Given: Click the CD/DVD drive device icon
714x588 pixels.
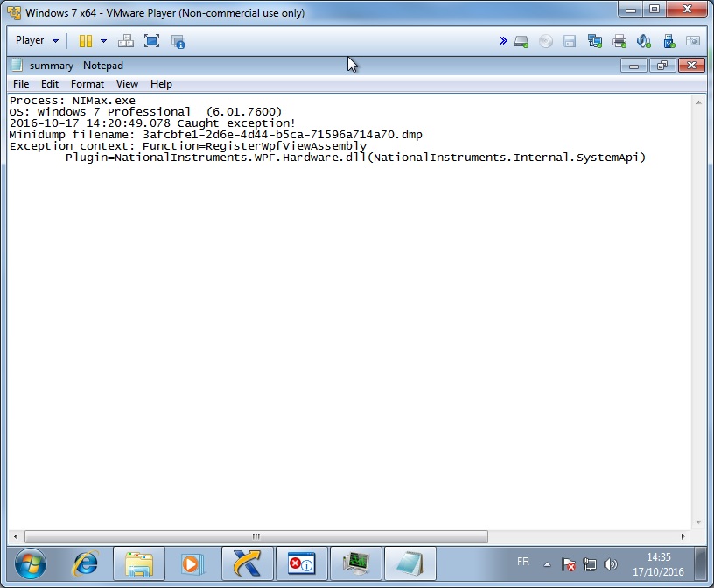Looking at the screenshot, I should tap(545, 41).
